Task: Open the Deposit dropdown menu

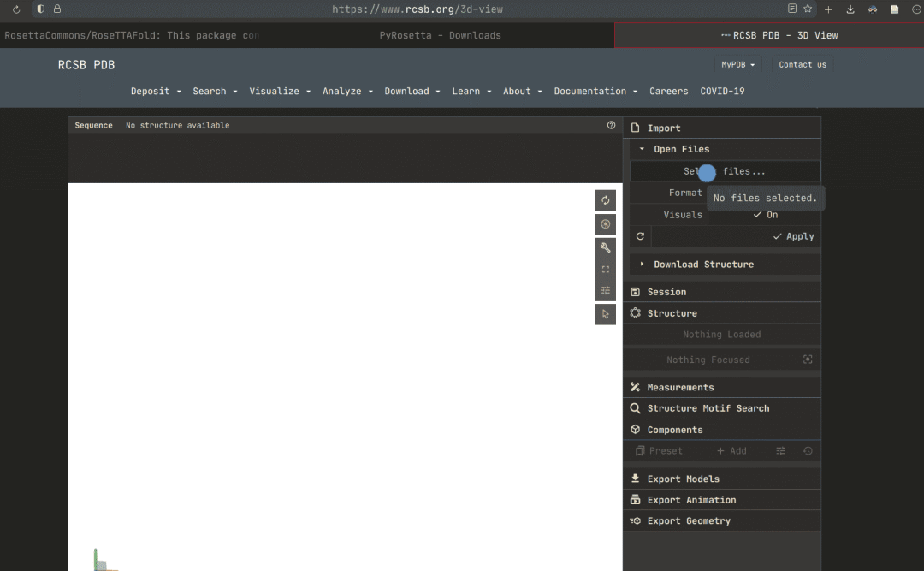Action: (156, 91)
